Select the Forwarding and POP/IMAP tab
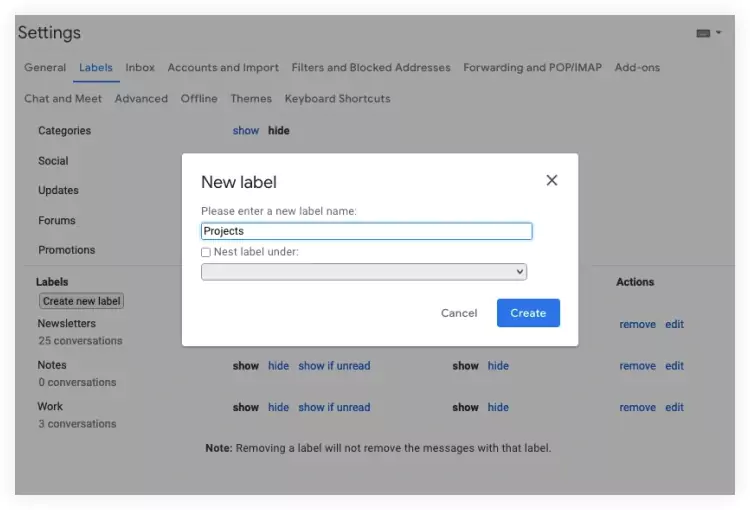 [x=532, y=68]
